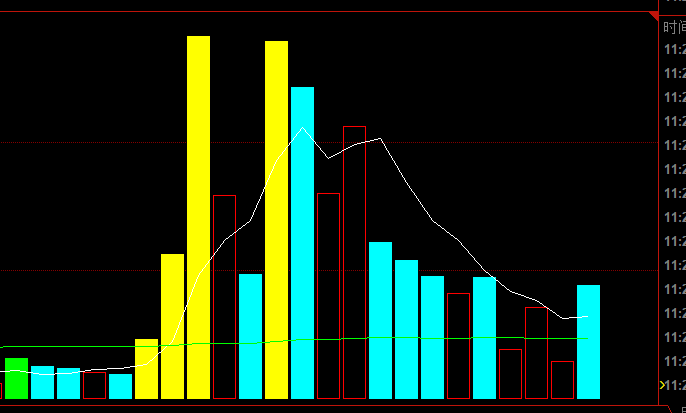Click the green volume bar at far left
Viewport: 686px width, 413px height.
pyautogui.click(x=17, y=377)
